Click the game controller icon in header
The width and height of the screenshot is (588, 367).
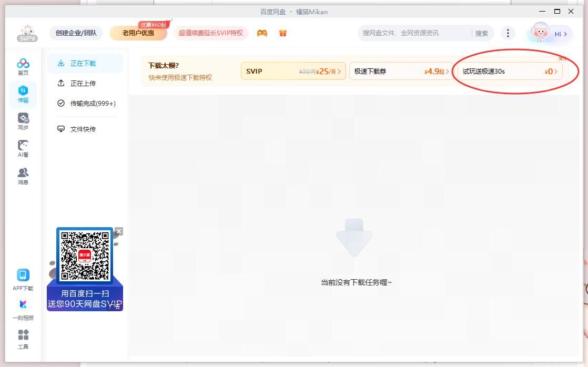pyautogui.click(x=262, y=33)
